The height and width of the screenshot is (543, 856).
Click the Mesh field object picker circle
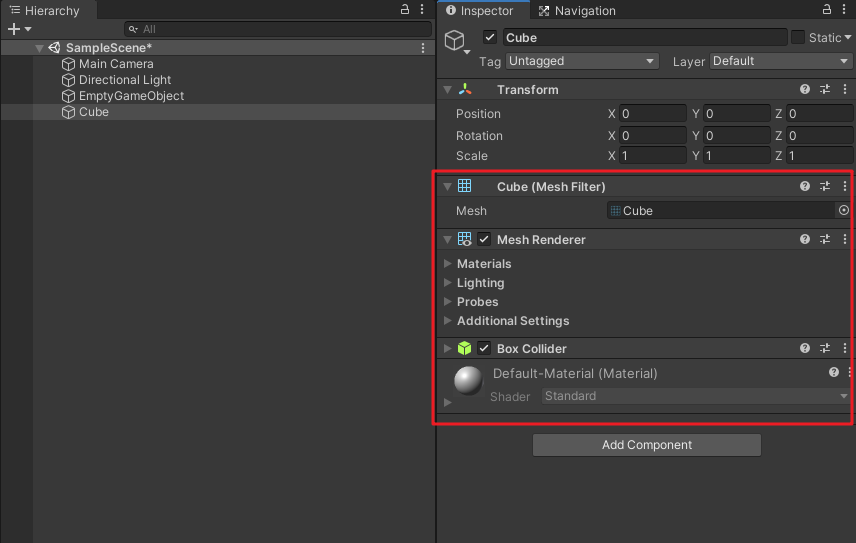tap(844, 210)
